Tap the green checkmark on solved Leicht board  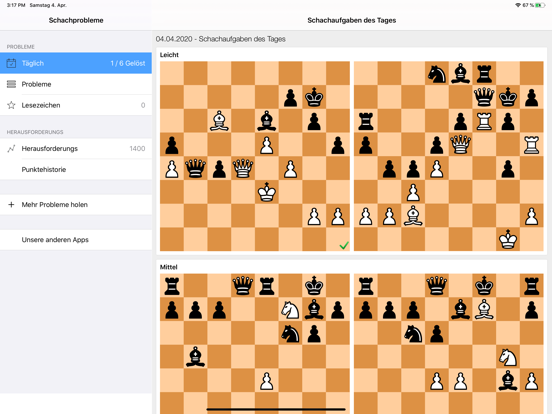point(344,245)
